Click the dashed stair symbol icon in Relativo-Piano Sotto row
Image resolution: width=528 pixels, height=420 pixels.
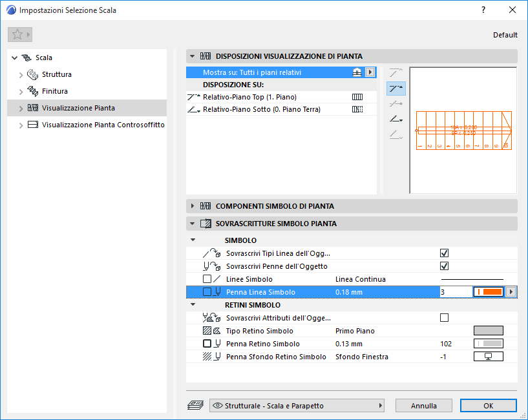tap(357, 109)
